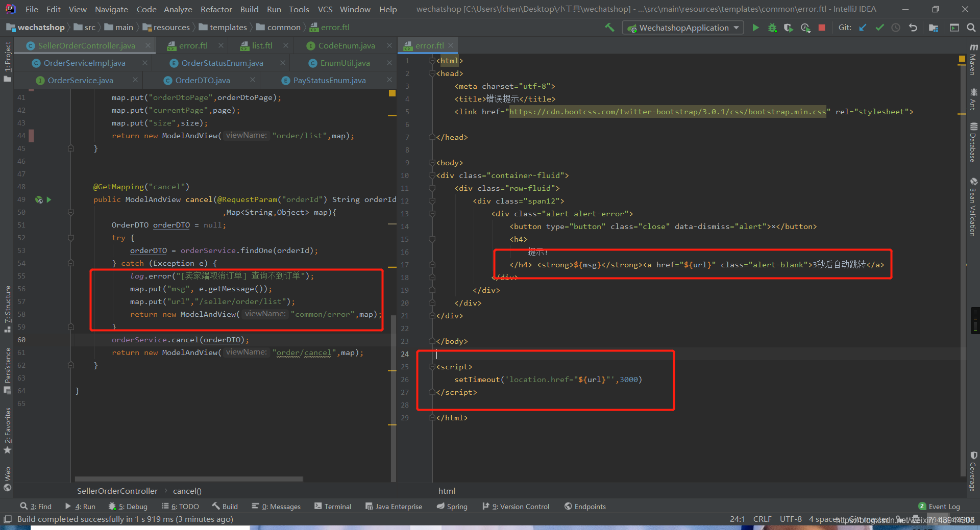Open the Navigate menu
This screenshot has width=980, height=530.
click(x=111, y=9)
